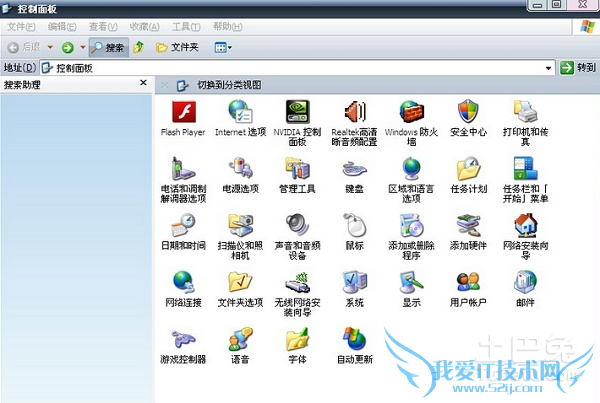Toggle the 文件夹 pane button

177,47
